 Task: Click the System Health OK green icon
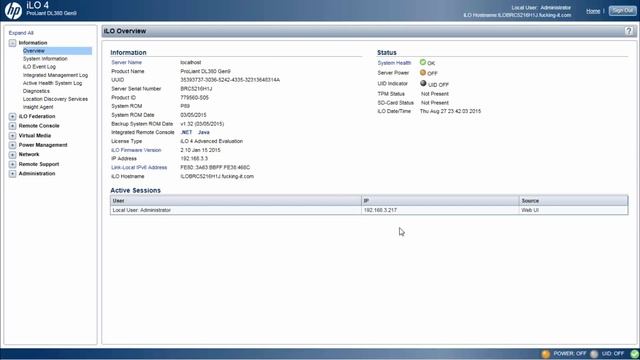click(x=422, y=62)
